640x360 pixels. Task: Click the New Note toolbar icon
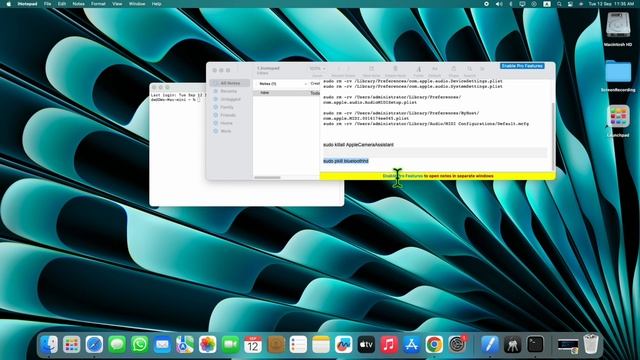pyautogui.click(x=371, y=69)
